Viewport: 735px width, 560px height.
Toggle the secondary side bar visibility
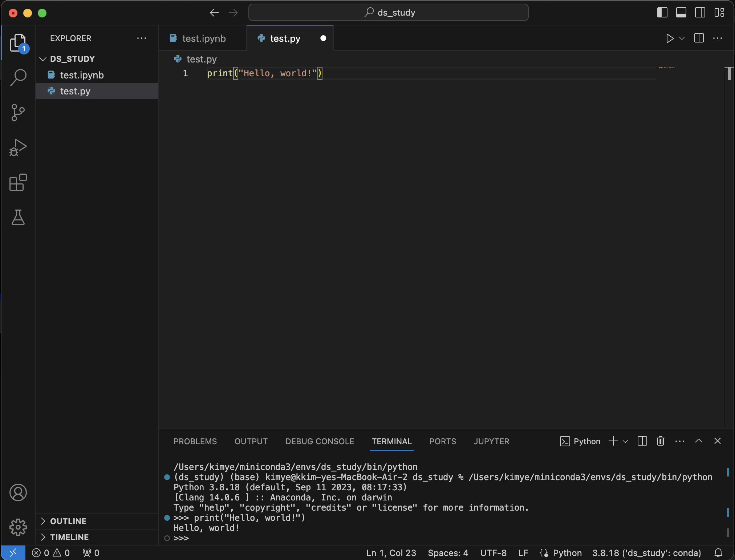pos(700,13)
